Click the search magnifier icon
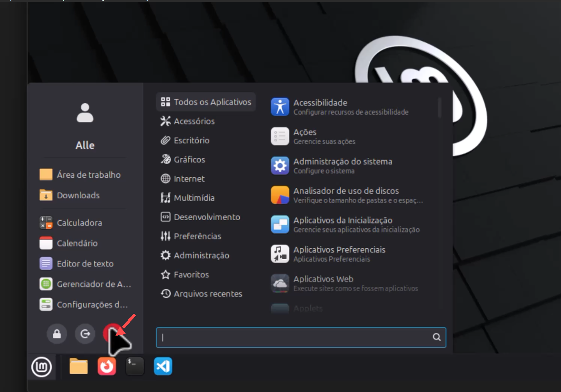The width and height of the screenshot is (561, 392). coord(436,337)
